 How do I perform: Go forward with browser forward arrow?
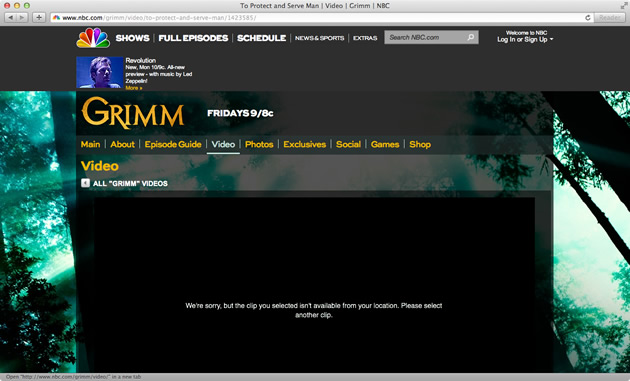click(x=22, y=18)
